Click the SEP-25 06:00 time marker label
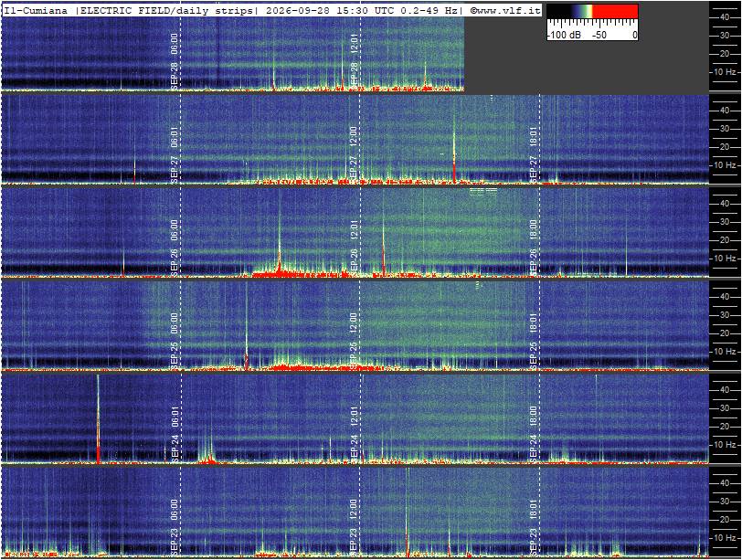The image size is (742, 560). tap(175, 341)
